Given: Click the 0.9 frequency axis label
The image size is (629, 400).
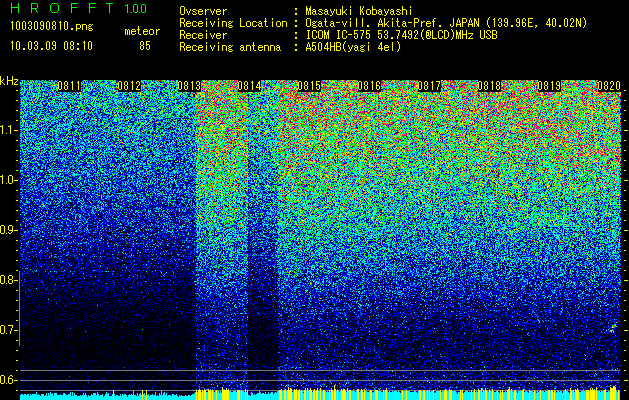Looking at the screenshot, I should [7, 230].
